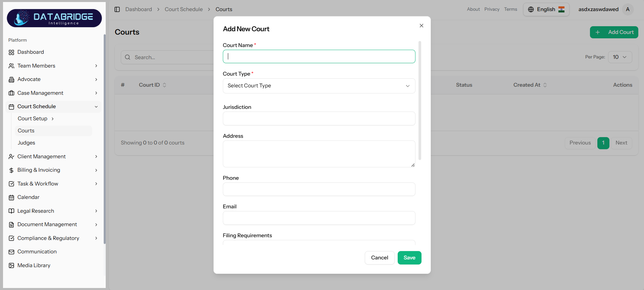This screenshot has width=644, height=290.
Task: Open the Per Page dropdown
Action: [620, 57]
